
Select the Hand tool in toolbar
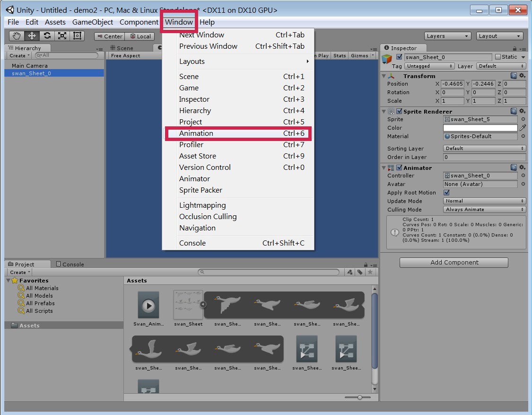(x=16, y=35)
